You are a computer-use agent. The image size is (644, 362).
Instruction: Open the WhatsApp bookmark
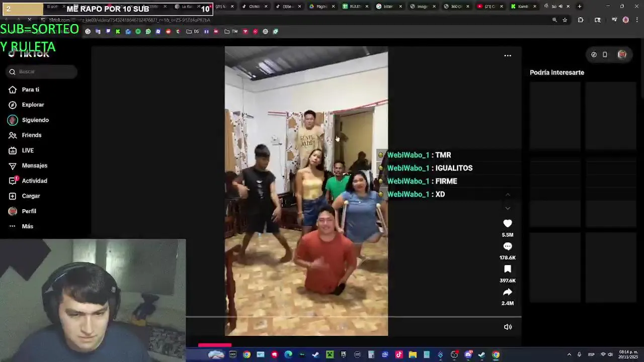point(148,31)
